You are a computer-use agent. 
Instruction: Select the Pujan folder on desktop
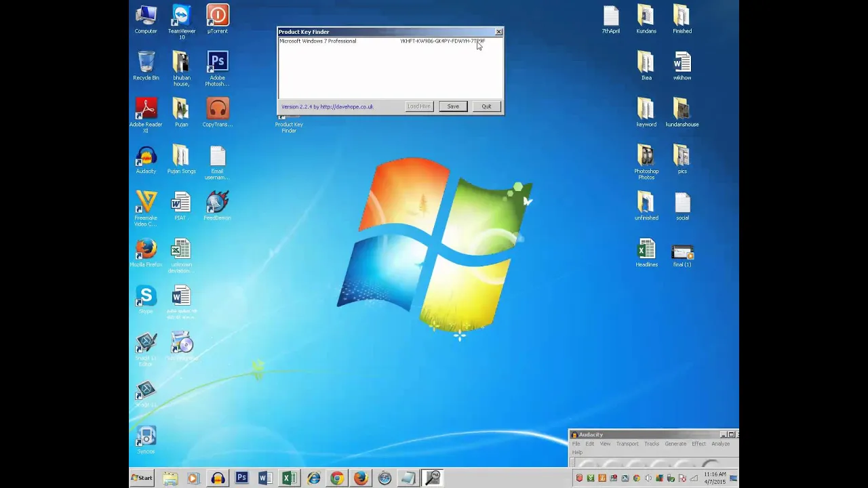tap(181, 113)
